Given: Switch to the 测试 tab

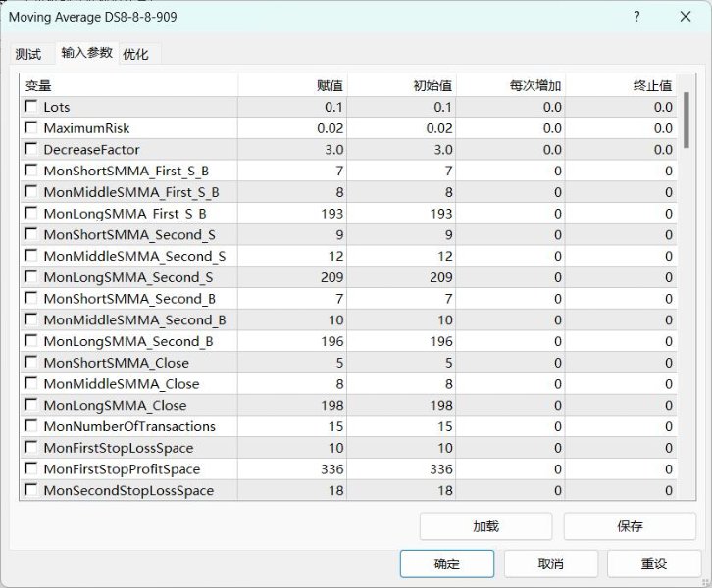Looking at the screenshot, I should click(28, 54).
